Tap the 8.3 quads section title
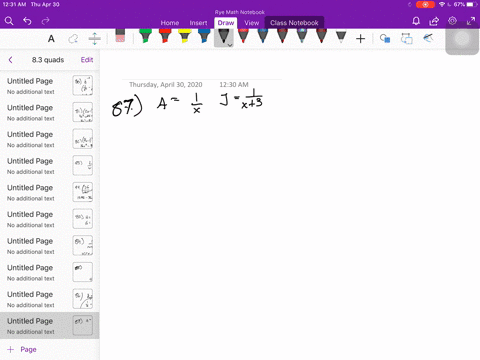Viewport: 480px width, 360px height. tap(48, 60)
